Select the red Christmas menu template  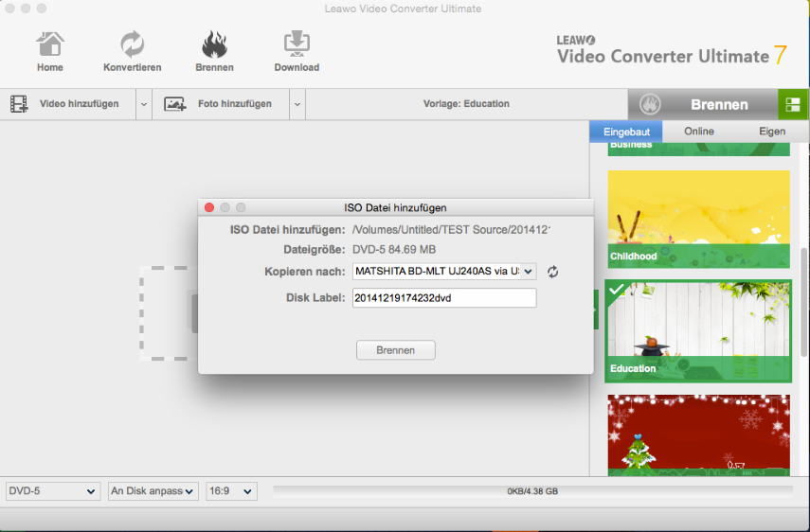[698, 435]
